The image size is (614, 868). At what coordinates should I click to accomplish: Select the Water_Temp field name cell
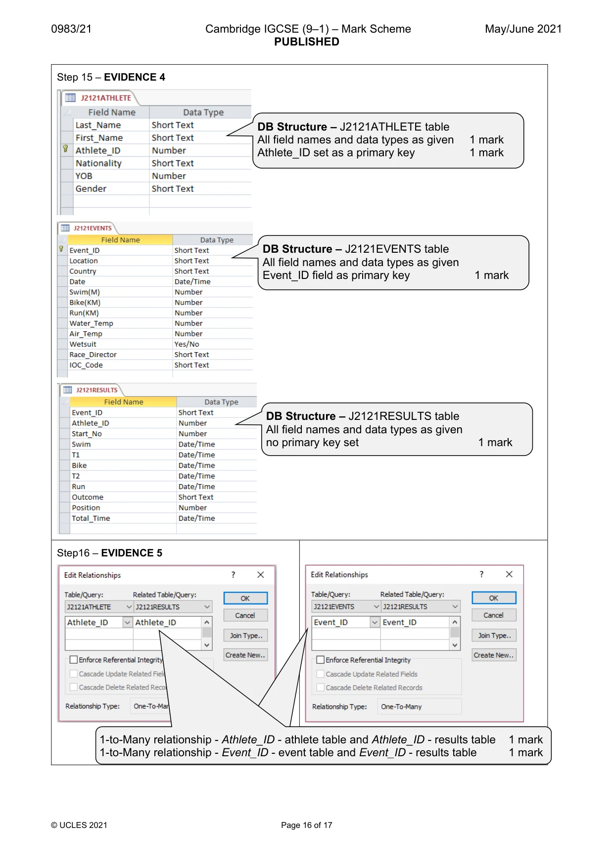(x=120, y=323)
